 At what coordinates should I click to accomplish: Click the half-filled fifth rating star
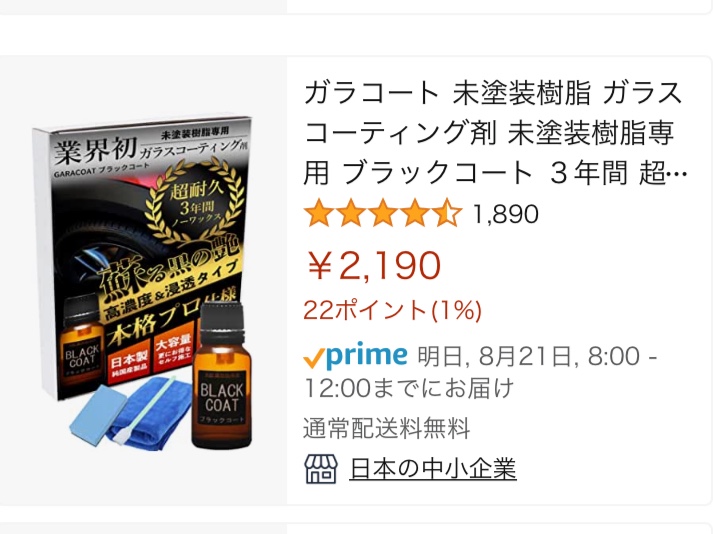pyautogui.click(x=447, y=213)
